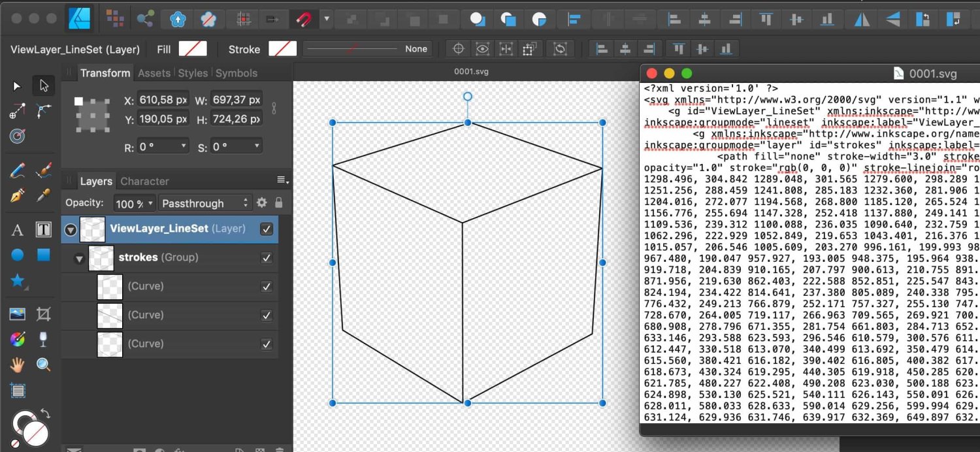Select the Ellipse tool
The image size is (980, 452).
click(x=16, y=255)
